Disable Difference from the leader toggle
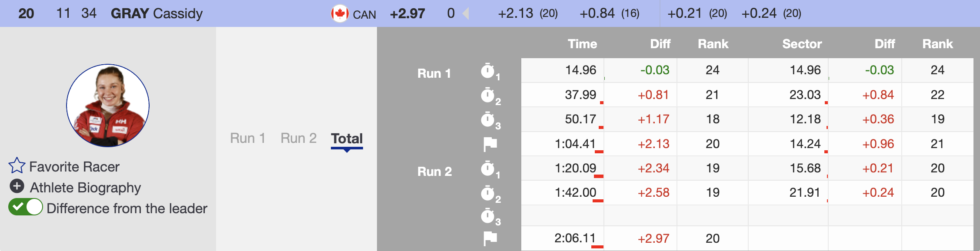Image resolution: width=980 pixels, height=251 pixels. point(26,207)
